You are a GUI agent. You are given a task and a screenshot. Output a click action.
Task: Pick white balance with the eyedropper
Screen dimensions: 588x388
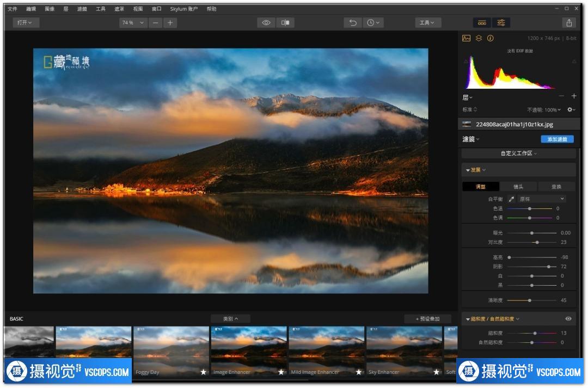coord(511,199)
